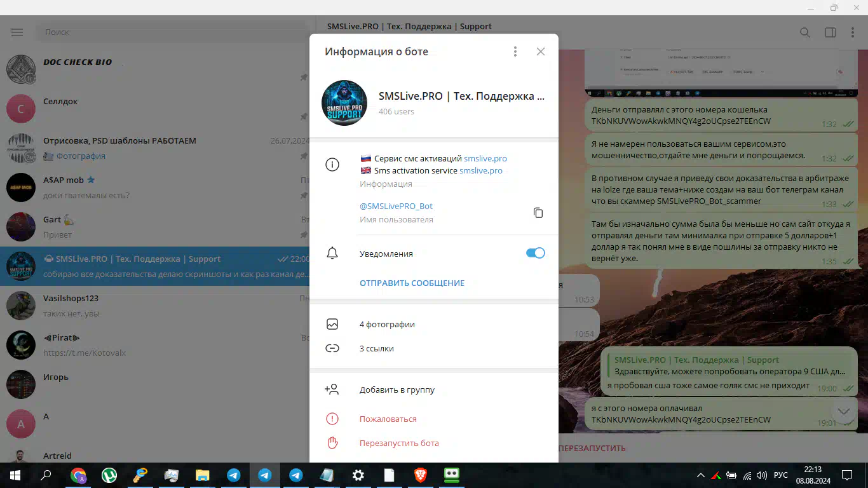This screenshot has width=868, height=488.
Task: Open smslive.pro link in the Russian description
Action: [x=485, y=158]
